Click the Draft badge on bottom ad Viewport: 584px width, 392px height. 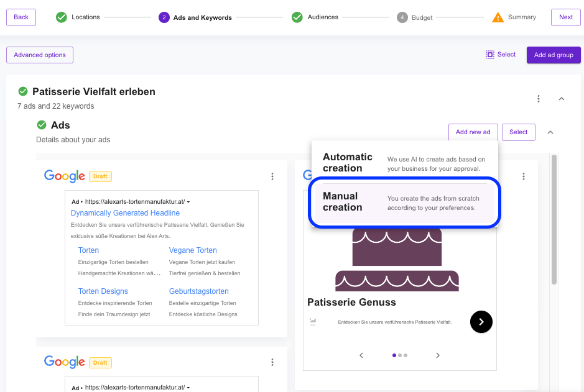[x=100, y=363]
